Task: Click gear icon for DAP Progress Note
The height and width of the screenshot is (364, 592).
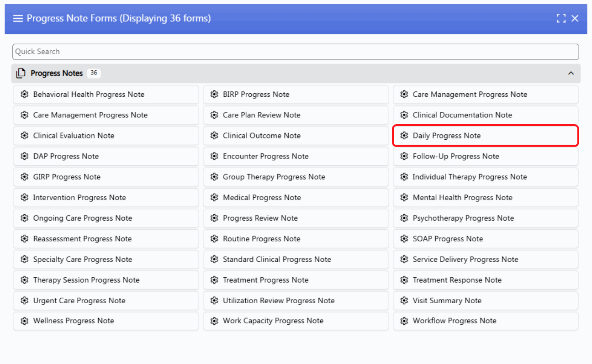Action: (x=25, y=156)
